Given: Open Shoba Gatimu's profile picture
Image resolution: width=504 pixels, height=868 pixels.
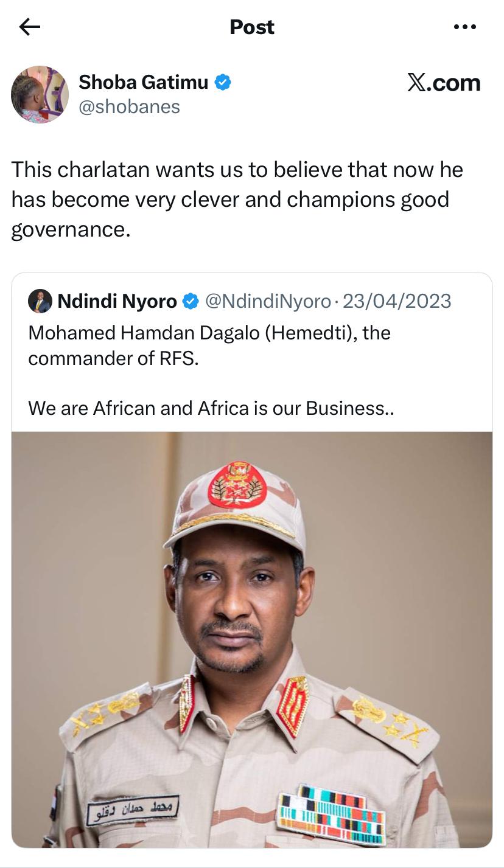Looking at the screenshot, I should pos(40,94).
